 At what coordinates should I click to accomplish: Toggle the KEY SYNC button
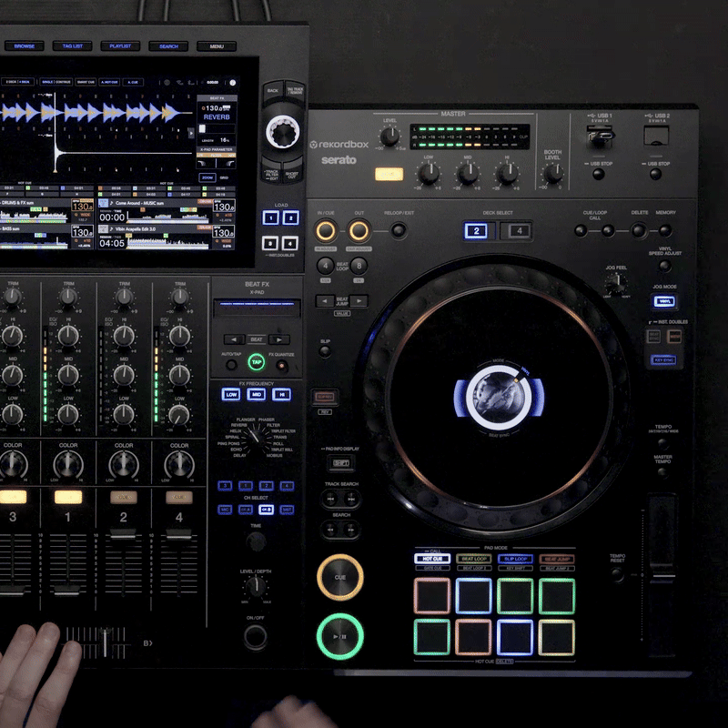[x=663, y=359]
